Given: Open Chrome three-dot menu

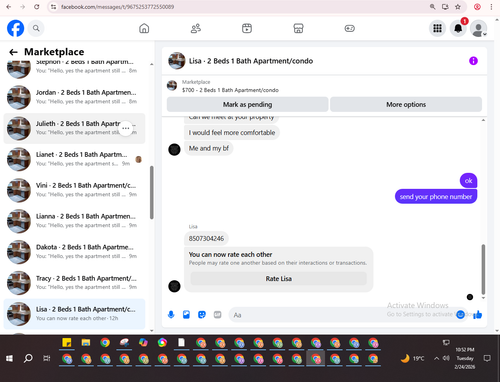Looking at the screenshot, I should tap(491, 7).
